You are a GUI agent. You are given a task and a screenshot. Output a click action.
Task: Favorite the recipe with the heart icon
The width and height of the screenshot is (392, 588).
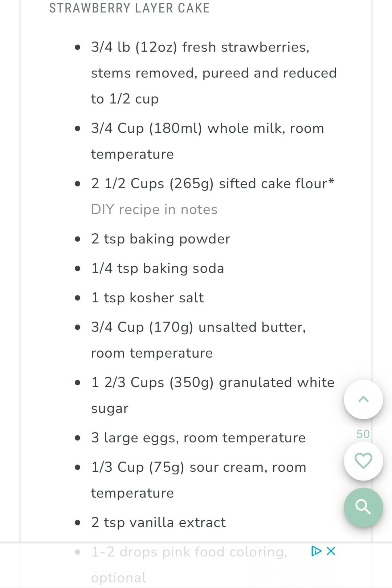(363, 461)
